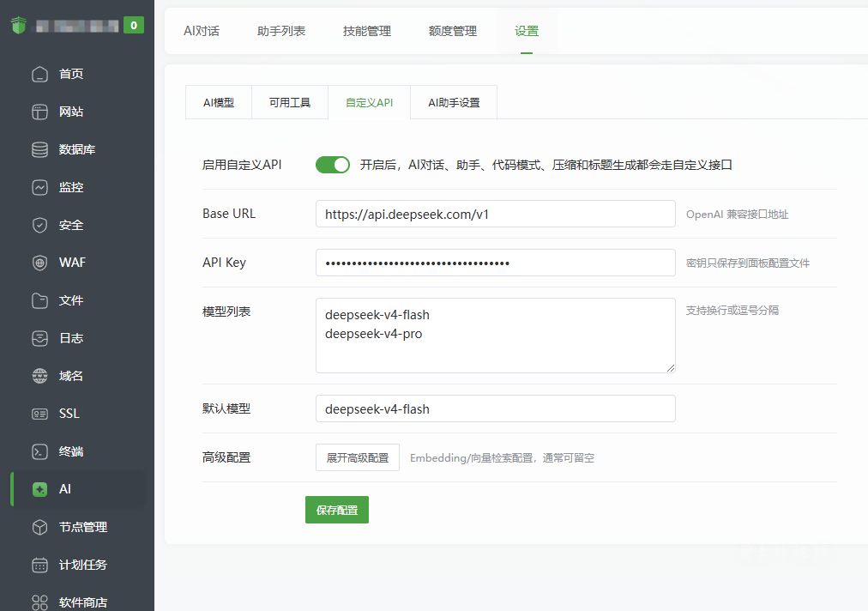Open the 终端 terminal icon

39,451
